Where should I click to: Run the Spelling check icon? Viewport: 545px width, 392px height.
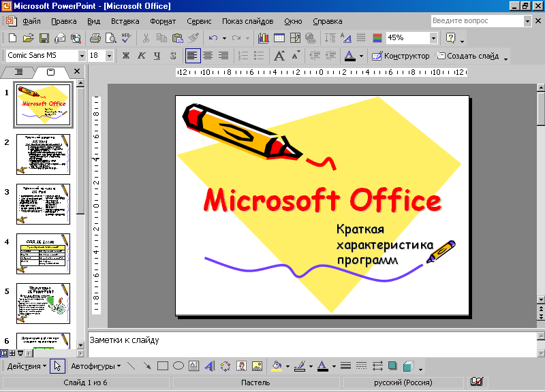pos(126,38)
